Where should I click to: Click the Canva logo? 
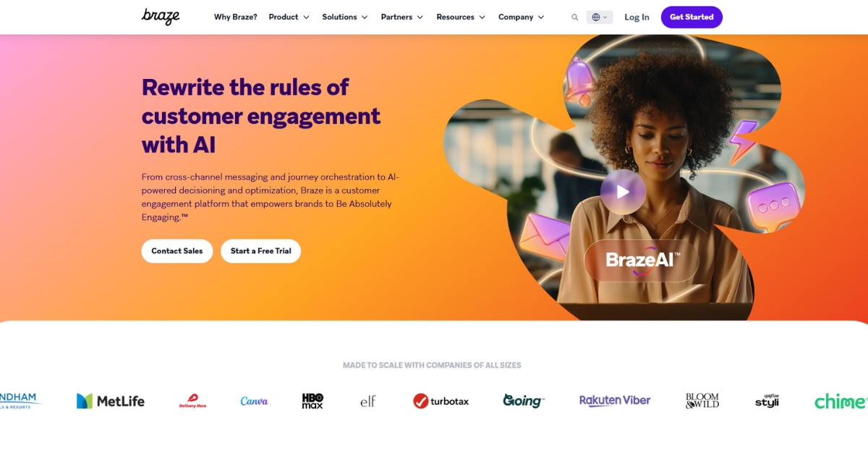[254, 401]
